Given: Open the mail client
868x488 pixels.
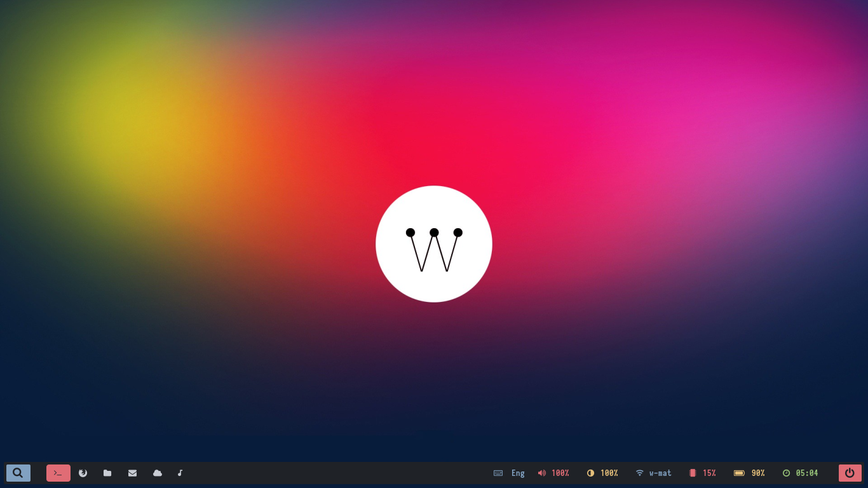Looking at the screenshot, I should click(132, 473).
